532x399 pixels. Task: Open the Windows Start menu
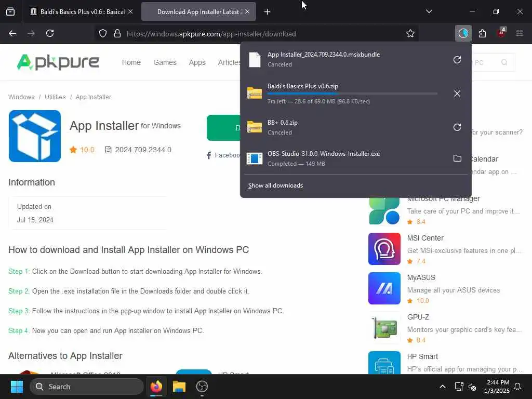(17, 387)
